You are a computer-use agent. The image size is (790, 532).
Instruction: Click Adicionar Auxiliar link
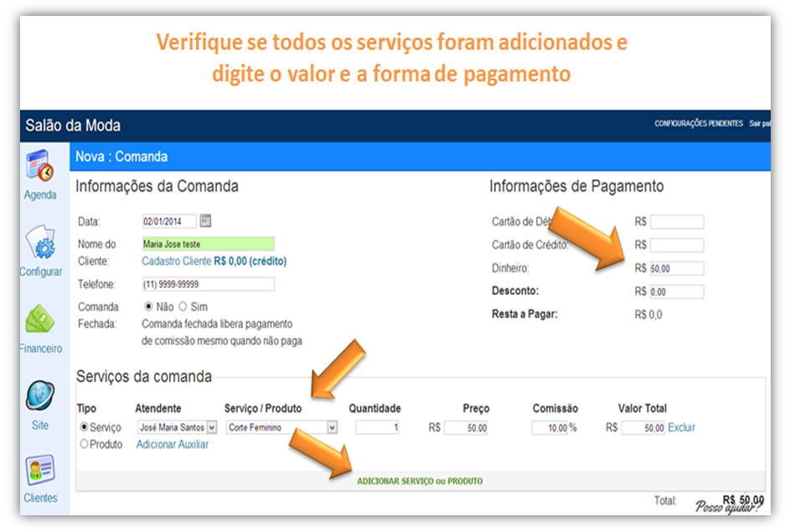(x=172, y=445)
